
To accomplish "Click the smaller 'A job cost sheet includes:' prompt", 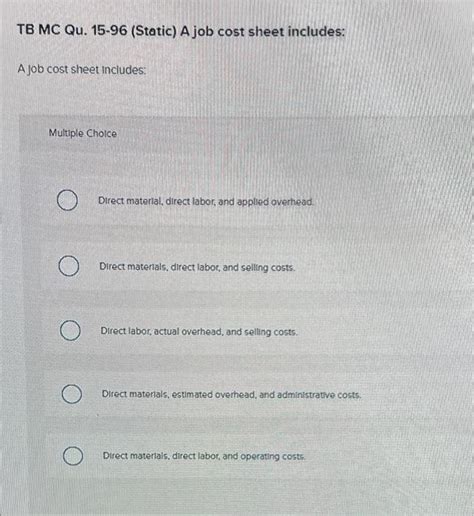I will tap(82, 70).
